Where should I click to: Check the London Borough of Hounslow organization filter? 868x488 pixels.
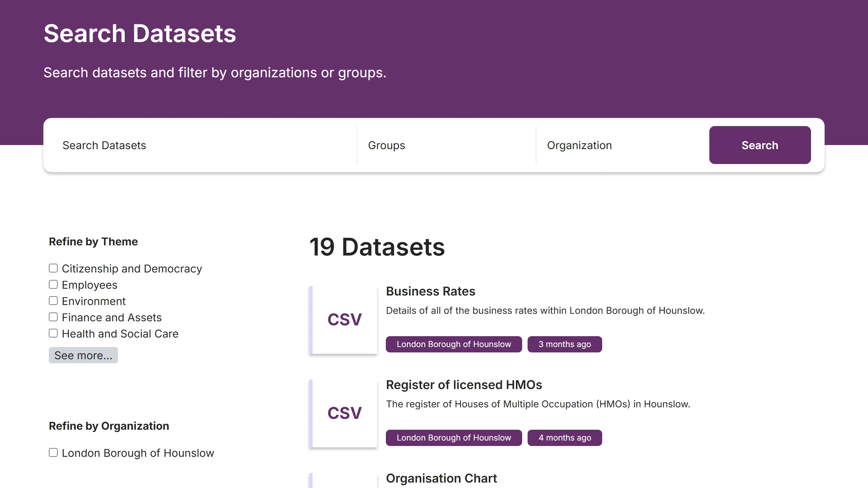click(x=53, y=452)
